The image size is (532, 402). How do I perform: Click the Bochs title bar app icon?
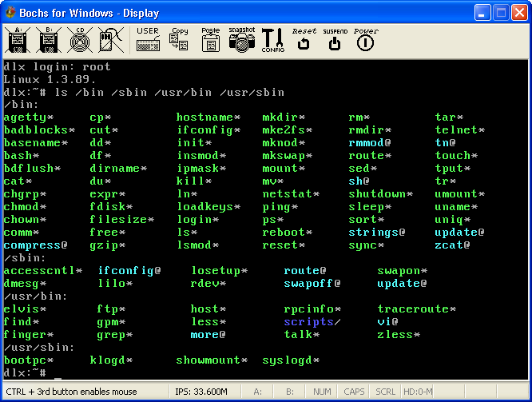pos(10,13)
